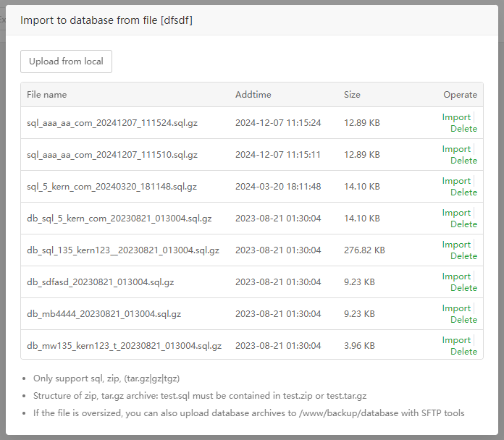Delete sql_aaa_aa_com_20241207_111524.sql.gz backup
Viewport: 504px width, 440px height.
coord(463,129)
